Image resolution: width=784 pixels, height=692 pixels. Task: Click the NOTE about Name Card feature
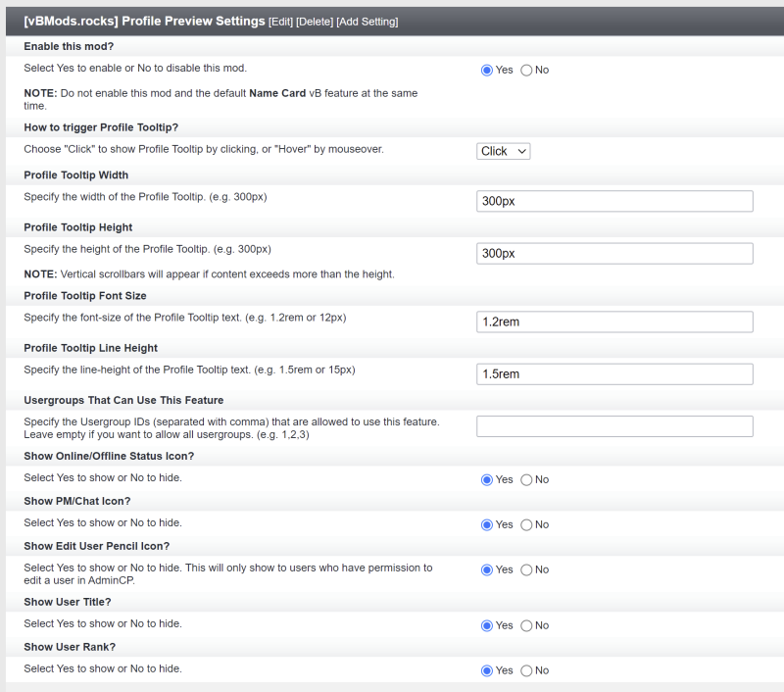coord(220,100)
